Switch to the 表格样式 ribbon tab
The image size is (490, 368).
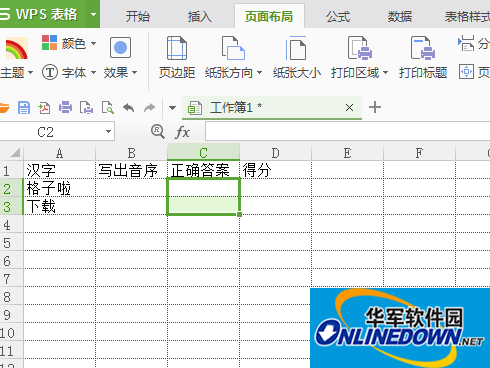click(x=467, y=16)
